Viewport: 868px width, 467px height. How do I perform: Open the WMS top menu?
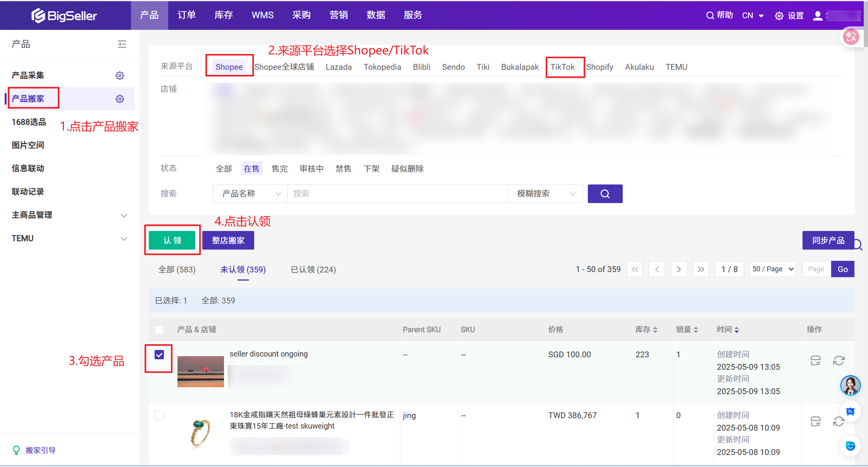pyautogui.click(x=263, y=15)
